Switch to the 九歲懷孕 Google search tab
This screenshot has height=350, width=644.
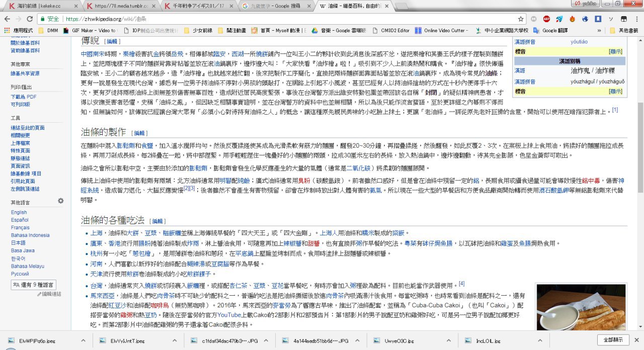[x=274, y=6]
